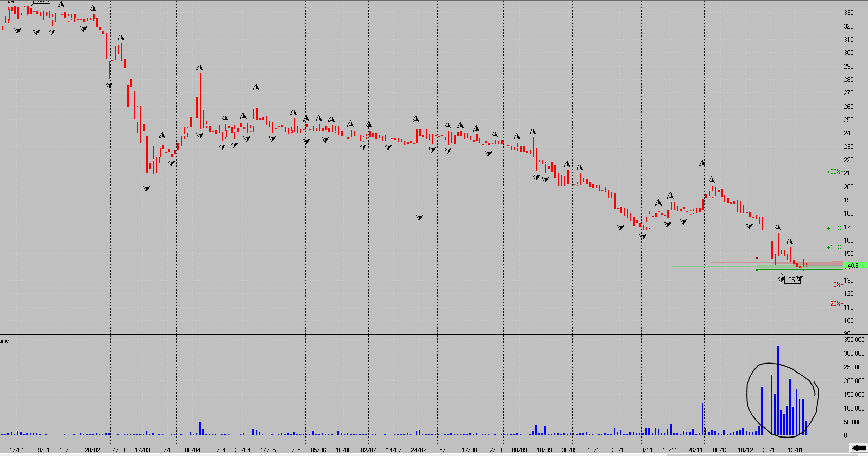Click the -10% level label
Image resolution: width=868 pixels, height=456 pixels.
click(x=835, y=285)
